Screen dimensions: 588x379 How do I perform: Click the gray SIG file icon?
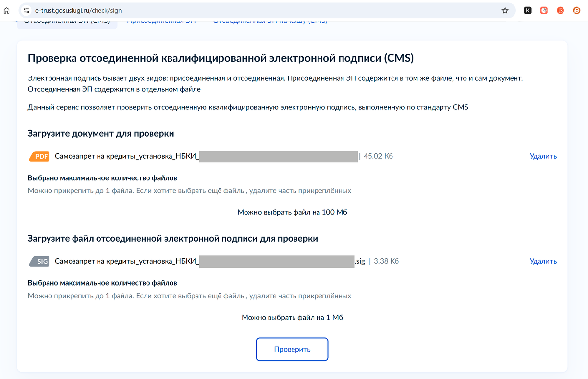pos(40,261)
